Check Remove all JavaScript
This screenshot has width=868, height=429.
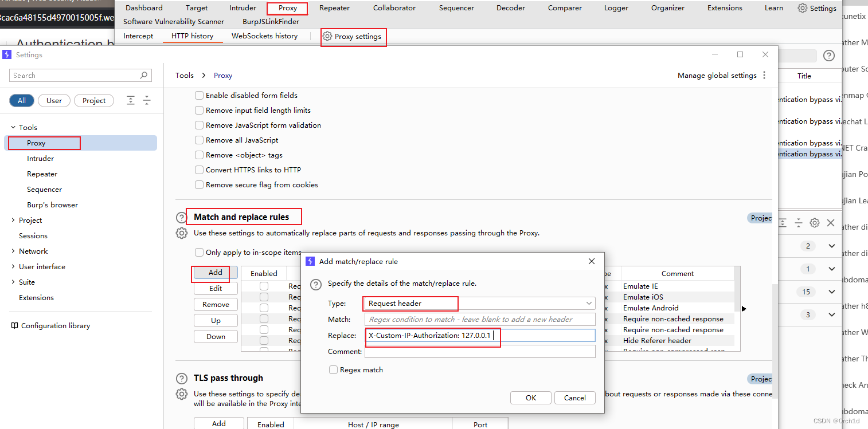pyautogui.click(x=200, y=140)
